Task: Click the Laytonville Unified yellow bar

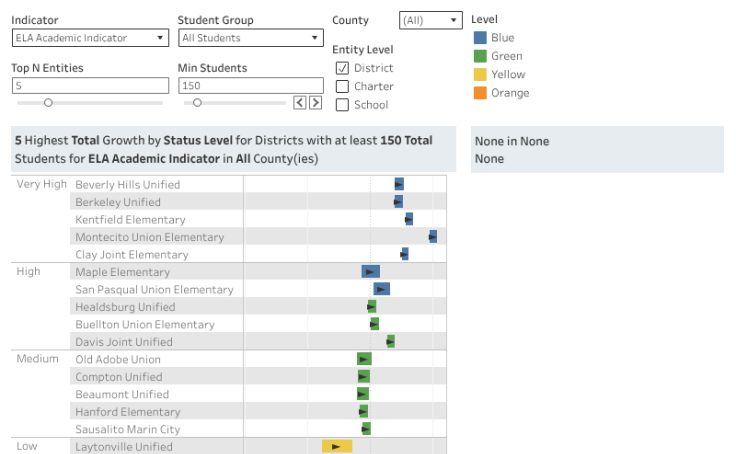Action: pyautogui.click(x=336, y=446)
